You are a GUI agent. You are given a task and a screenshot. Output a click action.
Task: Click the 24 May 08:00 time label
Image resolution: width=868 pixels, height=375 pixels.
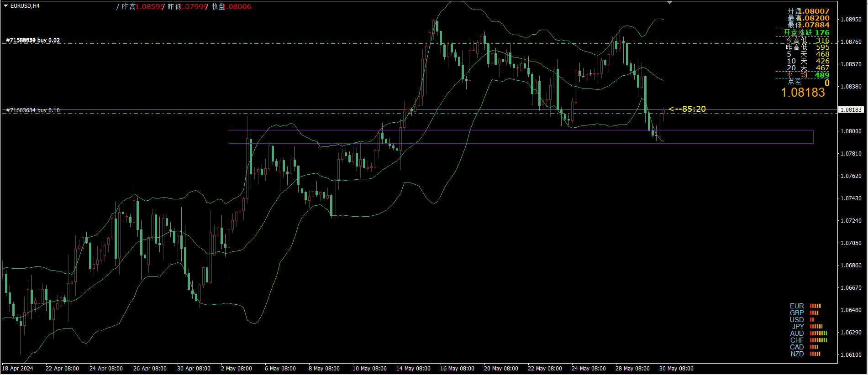(x=589, y=369)
